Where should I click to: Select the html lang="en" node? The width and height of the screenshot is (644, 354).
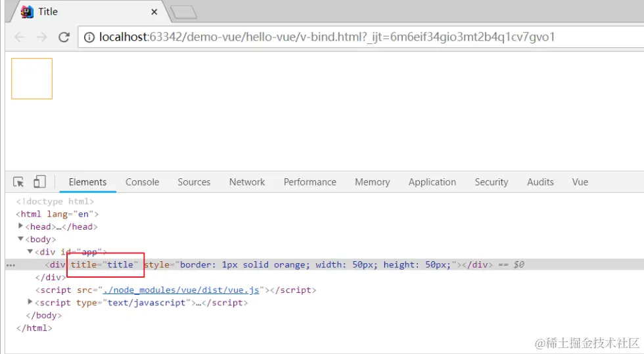58,215
